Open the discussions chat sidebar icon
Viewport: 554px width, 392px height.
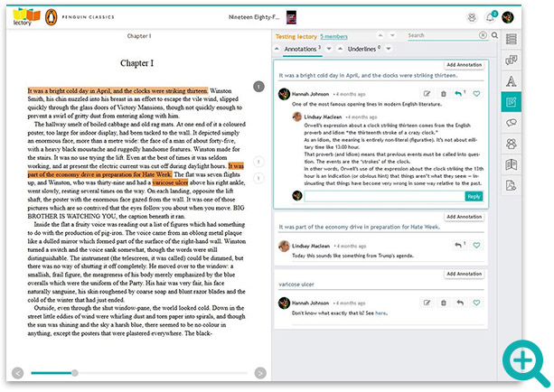(x=512, y=123)
